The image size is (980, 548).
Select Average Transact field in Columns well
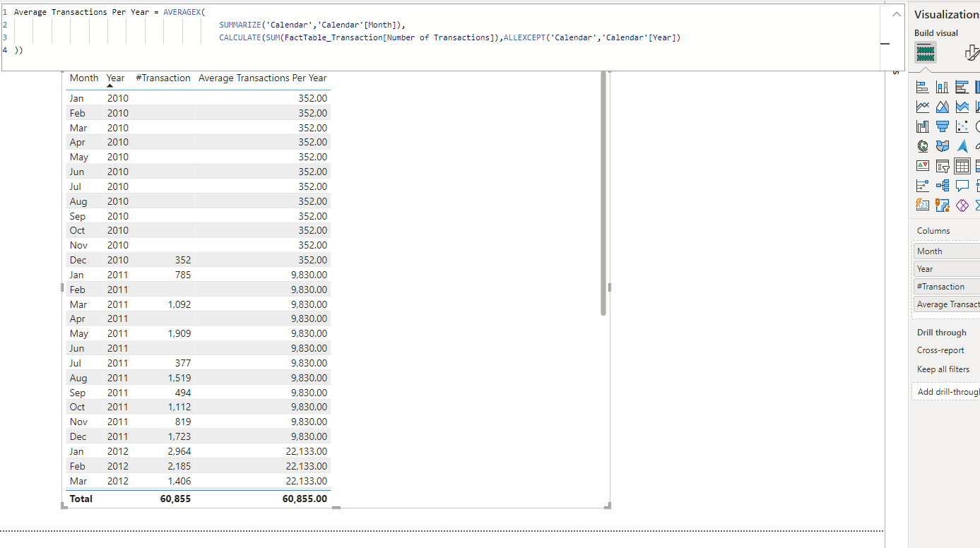[x=947, y=304]
